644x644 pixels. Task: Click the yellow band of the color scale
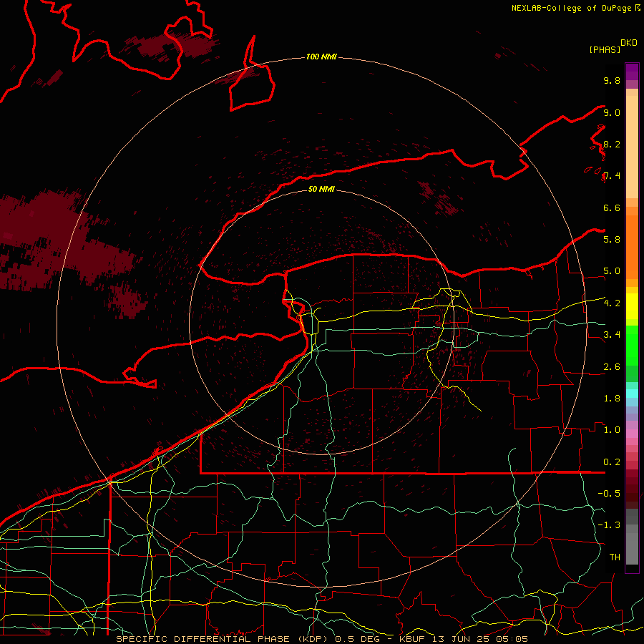click(632, 306)
